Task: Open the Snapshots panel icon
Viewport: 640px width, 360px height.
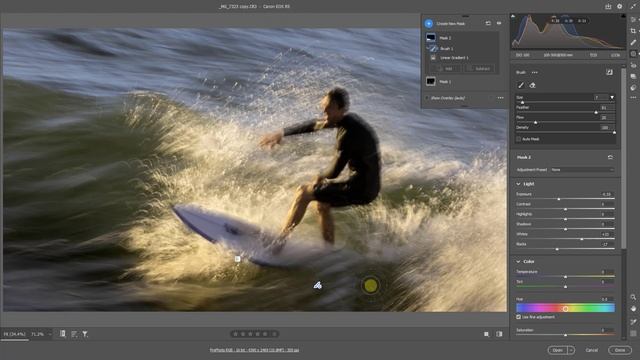Action: [x=633, y=76]
